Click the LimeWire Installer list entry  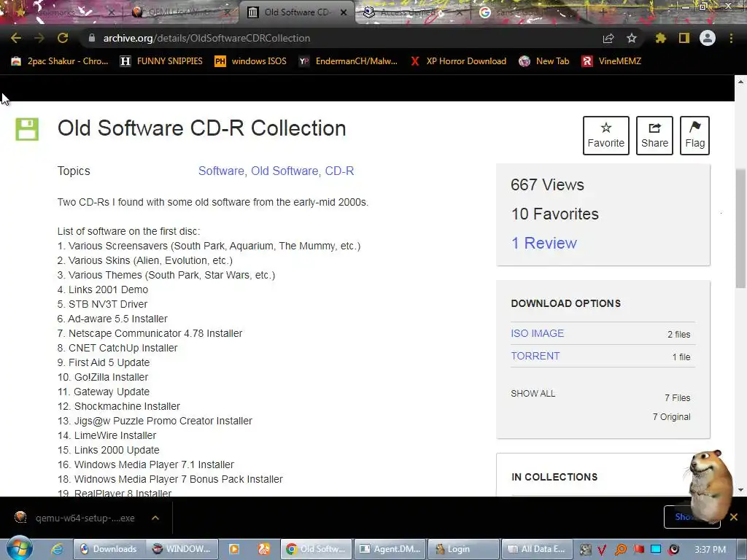point(107,435)
